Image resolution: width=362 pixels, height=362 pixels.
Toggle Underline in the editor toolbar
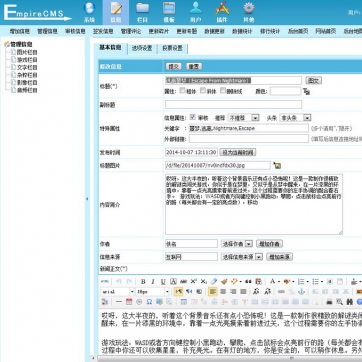tap(163, 282)
